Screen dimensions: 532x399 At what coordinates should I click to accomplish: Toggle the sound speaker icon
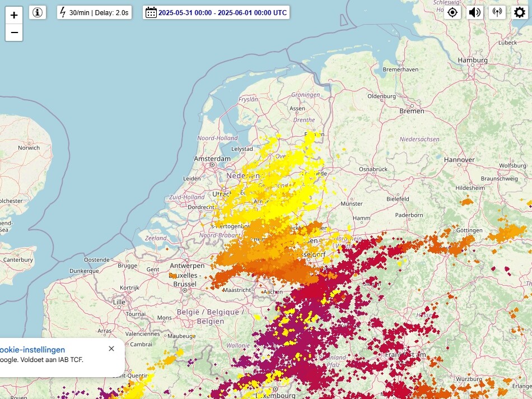pos(475,12)
